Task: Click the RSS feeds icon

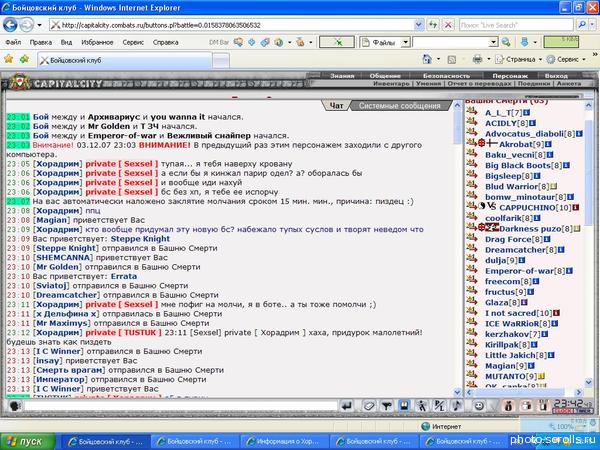Action: 452,60
